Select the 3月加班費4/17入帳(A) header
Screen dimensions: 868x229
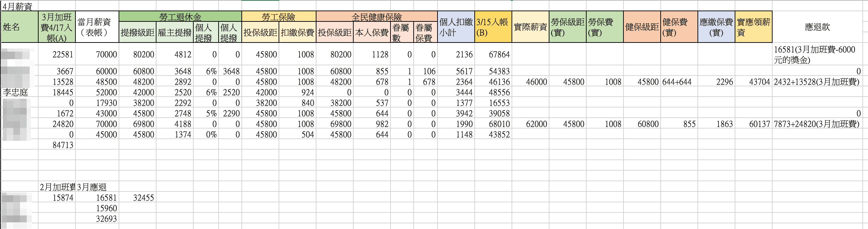coord(57,27)
